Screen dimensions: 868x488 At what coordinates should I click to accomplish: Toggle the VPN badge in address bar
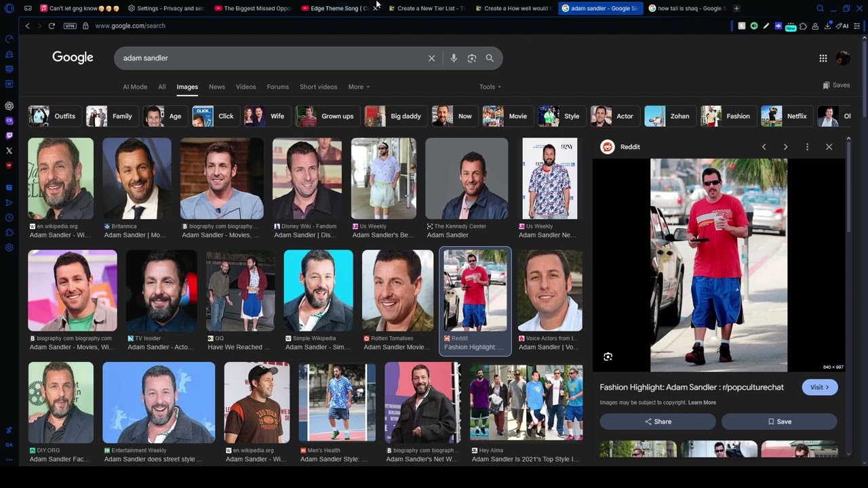point(70,26)
